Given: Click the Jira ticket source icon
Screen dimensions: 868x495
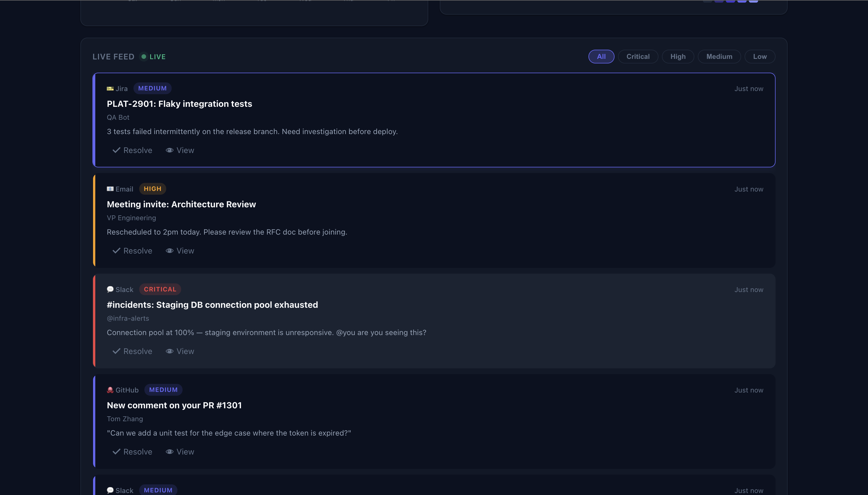Looking at the screenshot, I should (110, 89).
